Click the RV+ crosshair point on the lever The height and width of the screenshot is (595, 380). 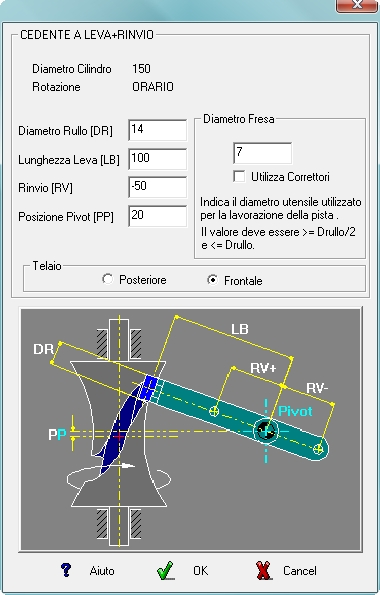tap(214, 411)
